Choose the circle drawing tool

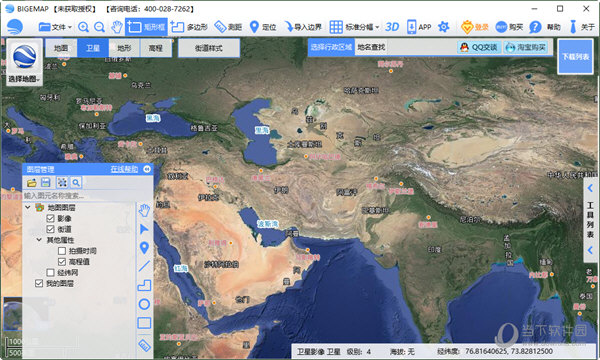pos(144,305)
